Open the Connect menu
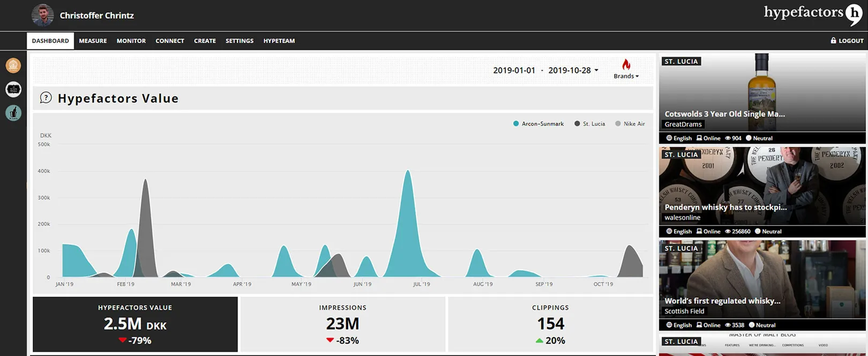The image size is (868, 356). click(170, 41)
